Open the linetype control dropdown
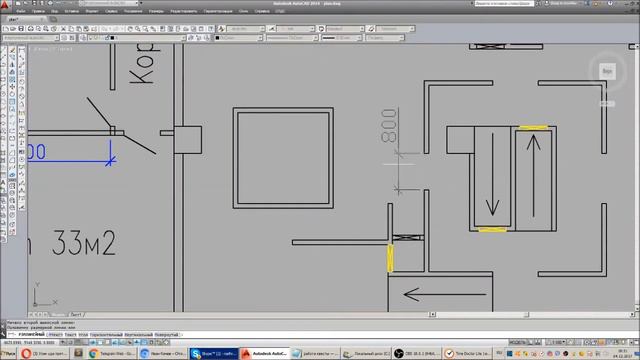 click(x=292, y=38)
